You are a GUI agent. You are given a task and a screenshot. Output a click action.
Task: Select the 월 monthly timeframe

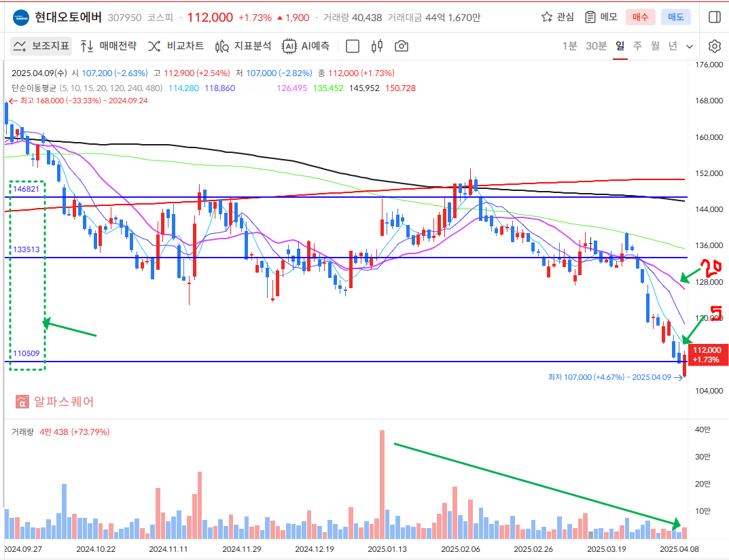click(655, 46)
